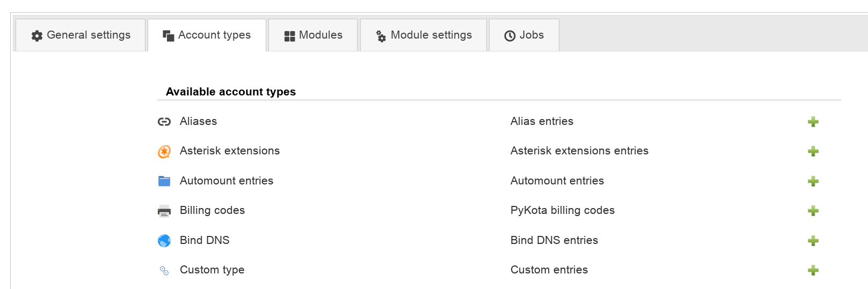This screenshot has width=868, height=289.
Task: Add Bind DNS entries type
Action: 813,241
